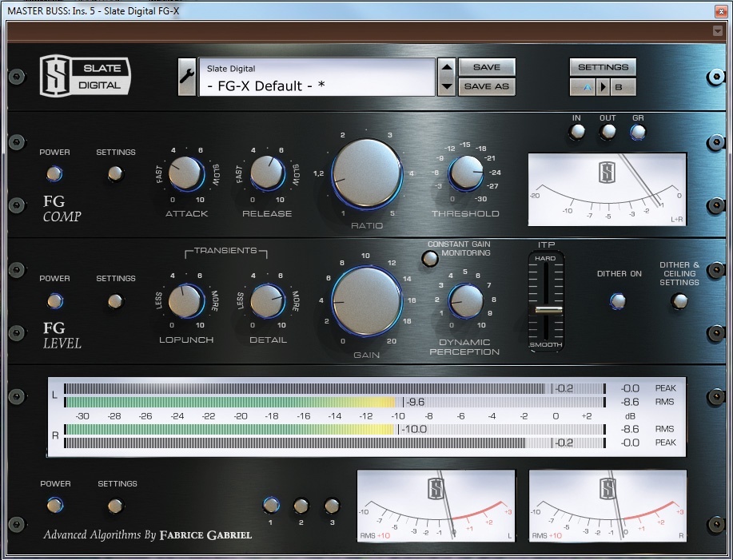Open Dither & Ceiling Settings button

pyautogui.click(x=679, y=301)
